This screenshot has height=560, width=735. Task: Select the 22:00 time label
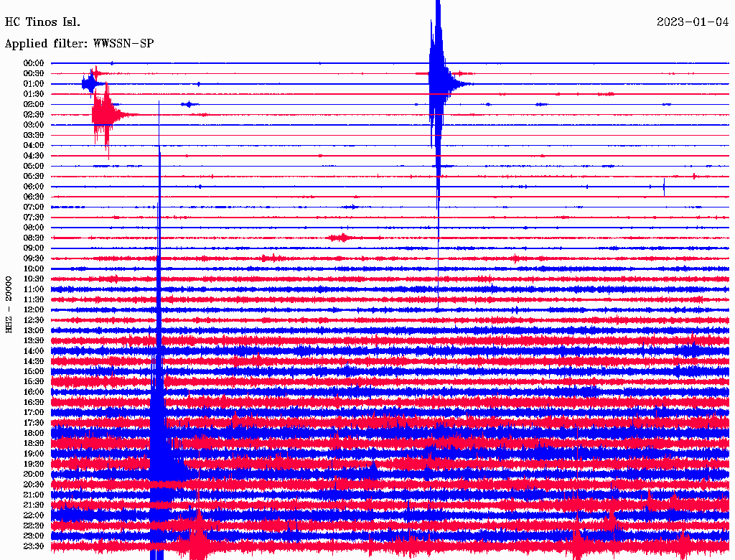(34, 515)
